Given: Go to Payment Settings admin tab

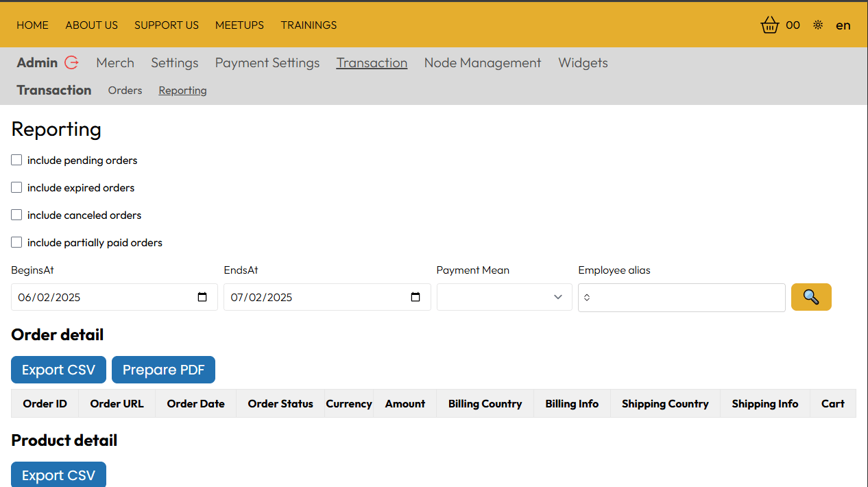Looking at the screenshot, I should pos(267,62).
